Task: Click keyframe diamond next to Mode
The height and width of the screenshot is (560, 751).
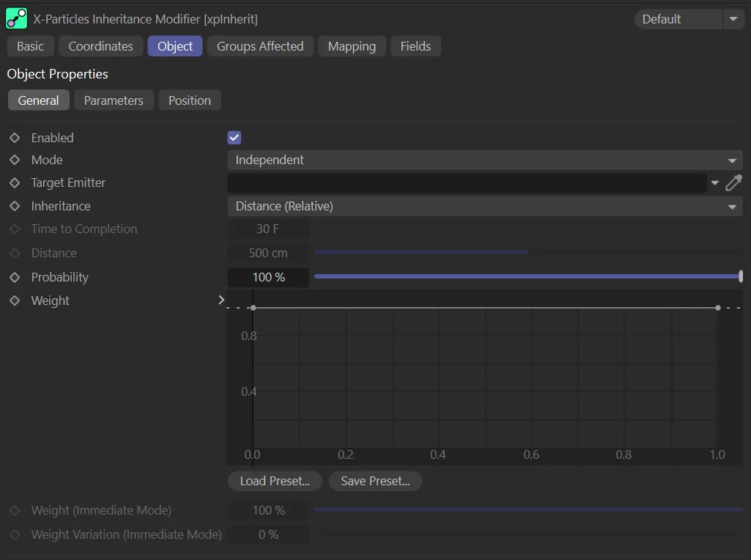Action: click(x=15, y=160)
